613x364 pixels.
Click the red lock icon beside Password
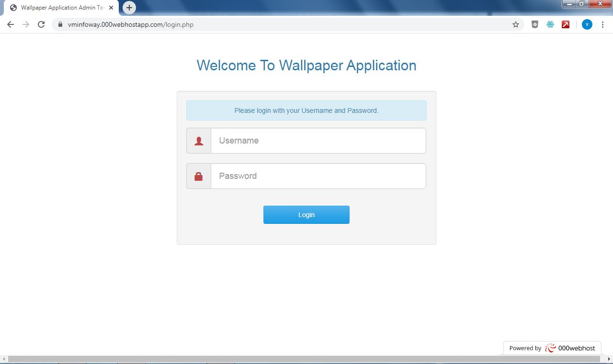point(199,176)
